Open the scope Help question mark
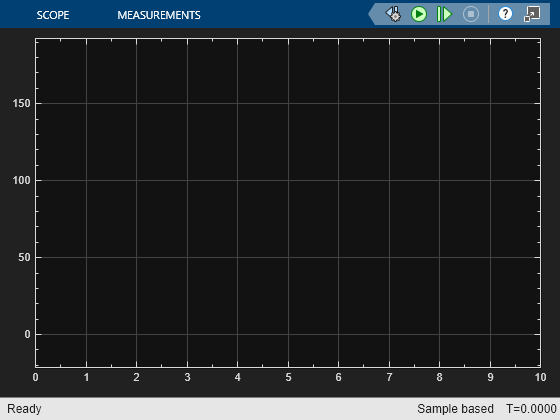560x420 pixels. click(505, 14)
